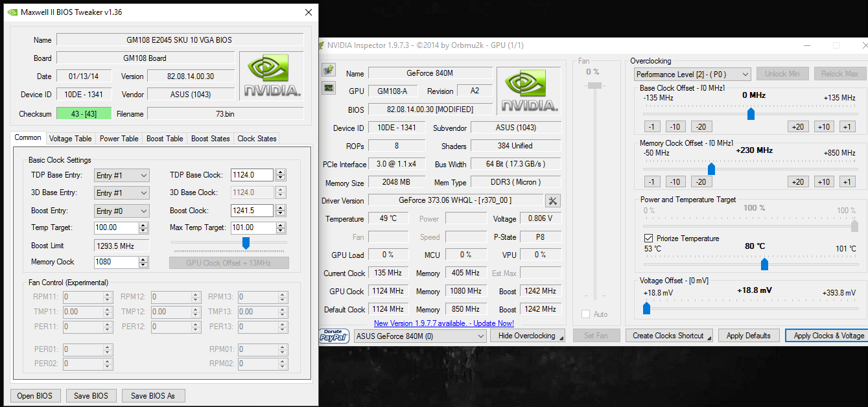
Task: Open the 3D Base Entry dropdown
Action: 122,192
